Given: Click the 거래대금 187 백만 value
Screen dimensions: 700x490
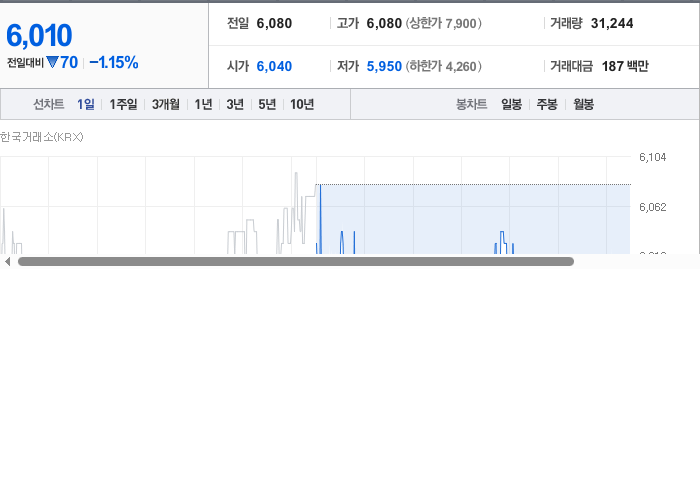Looking at the screenshot, I should click(625, 66).
